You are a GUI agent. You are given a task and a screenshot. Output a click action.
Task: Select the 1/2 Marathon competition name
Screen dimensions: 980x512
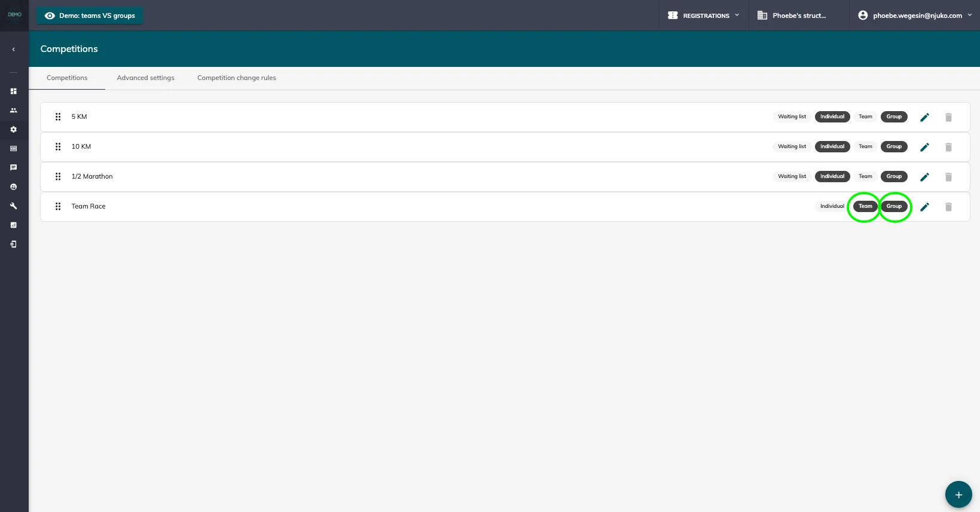(92, 177)
